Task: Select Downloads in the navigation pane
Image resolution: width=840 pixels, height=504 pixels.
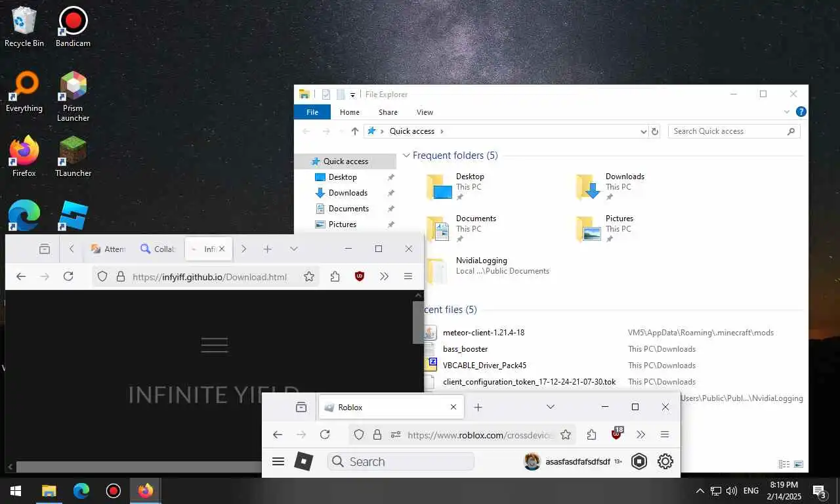Action: [348, 192]
